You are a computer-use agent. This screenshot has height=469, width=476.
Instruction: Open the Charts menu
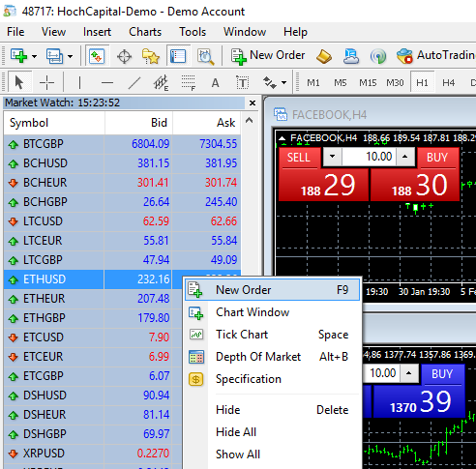[145, 32]
